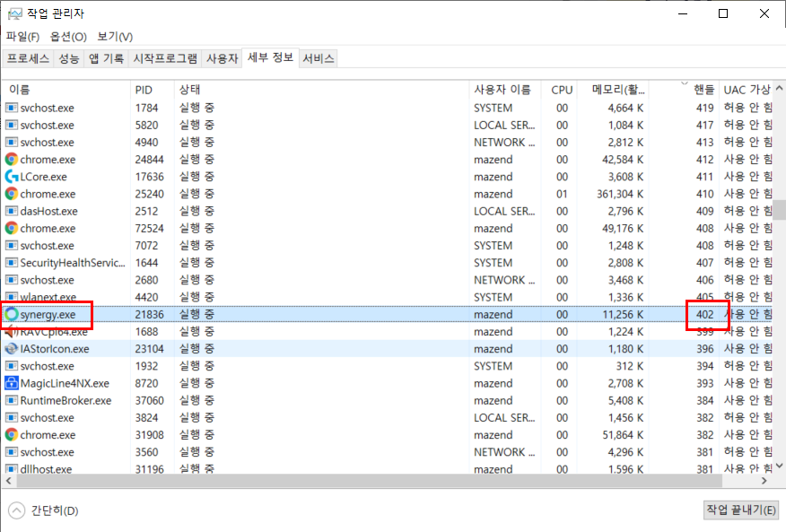Image resolution: width=786 pixels, height=532 pixels.
Task: Click memory value 51,864 K
Action: pos(623,435)
